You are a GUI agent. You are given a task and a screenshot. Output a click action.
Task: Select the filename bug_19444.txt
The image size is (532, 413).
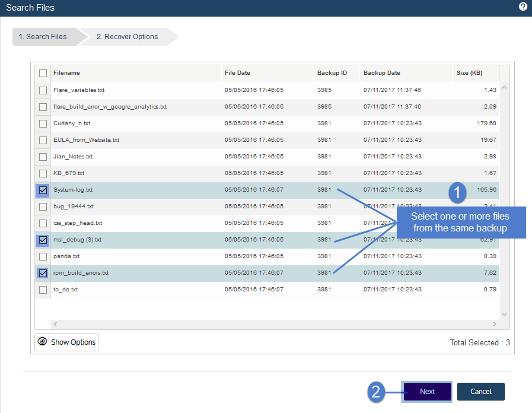[x=74, y=206]
